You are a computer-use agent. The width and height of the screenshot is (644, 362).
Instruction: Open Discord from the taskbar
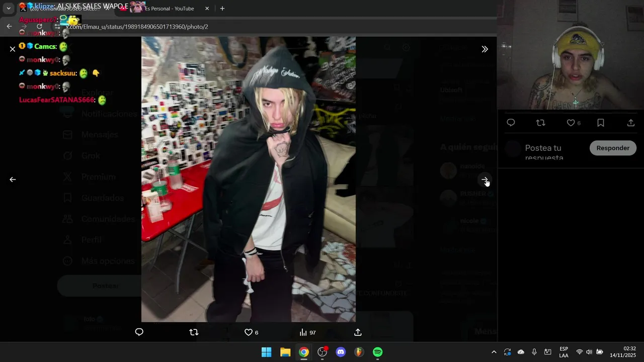(341, 352)
